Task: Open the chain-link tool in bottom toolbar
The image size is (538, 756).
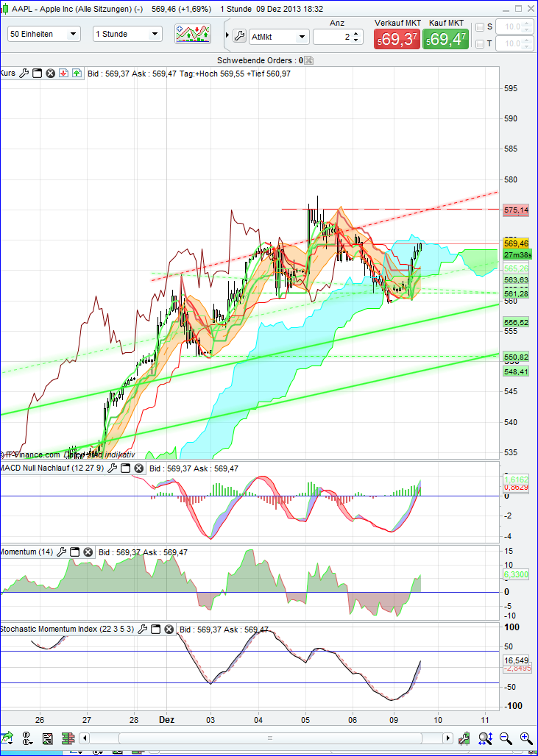Action: [x=27, y=738]
